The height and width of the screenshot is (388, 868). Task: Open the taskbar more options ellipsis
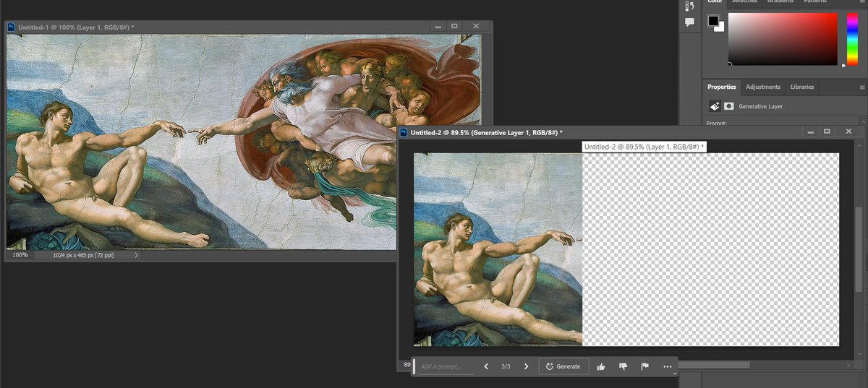[x=667, y=367]
